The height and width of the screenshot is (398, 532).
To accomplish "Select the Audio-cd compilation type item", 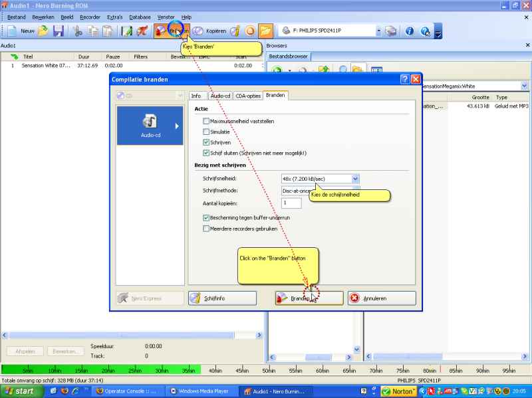I will coord(150,126).
